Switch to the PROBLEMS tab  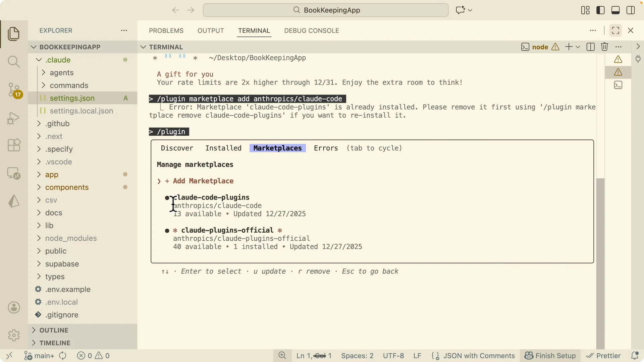tap(166, 31)
